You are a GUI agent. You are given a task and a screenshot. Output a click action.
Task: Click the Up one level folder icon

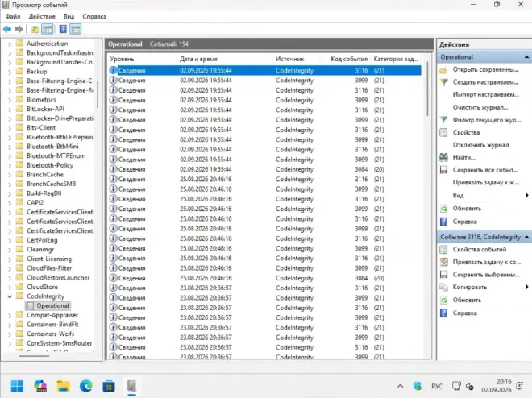[x=35, y=29]
